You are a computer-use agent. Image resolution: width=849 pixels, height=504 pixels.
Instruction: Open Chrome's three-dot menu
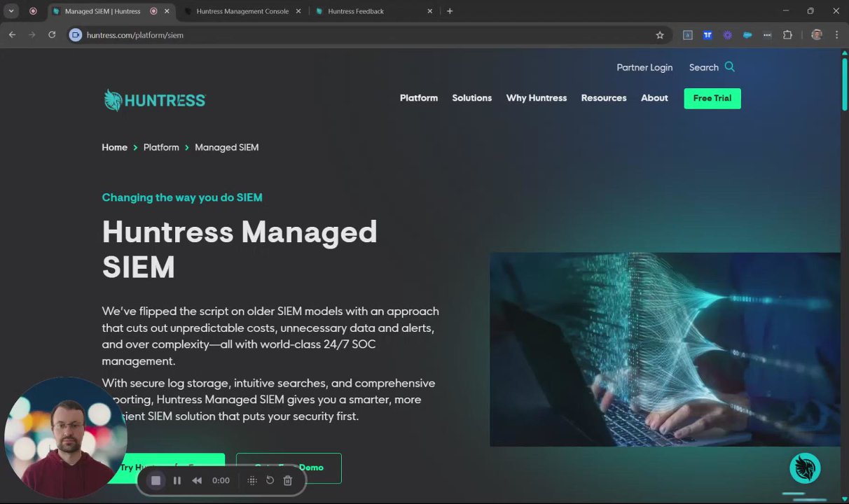[836, 35]
